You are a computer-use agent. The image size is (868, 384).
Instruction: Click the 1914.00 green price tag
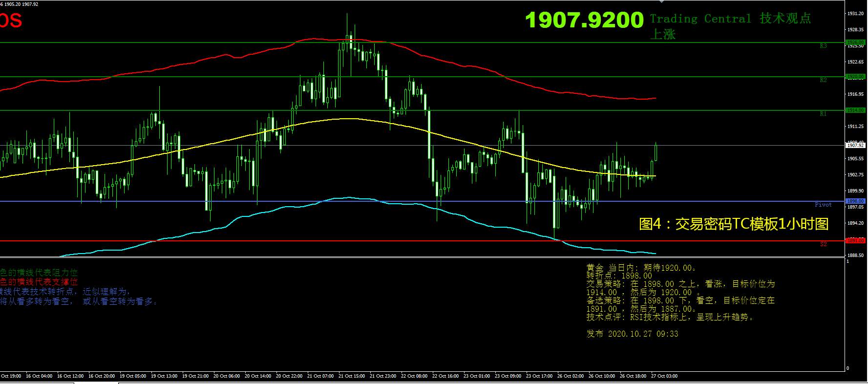(855, 110)
